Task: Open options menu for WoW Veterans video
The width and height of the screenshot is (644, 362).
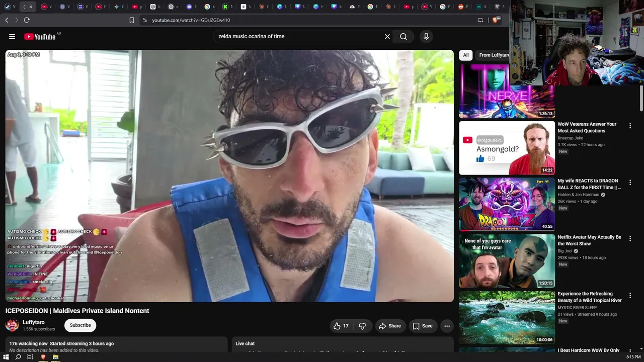Action: [x=630, y=126]
